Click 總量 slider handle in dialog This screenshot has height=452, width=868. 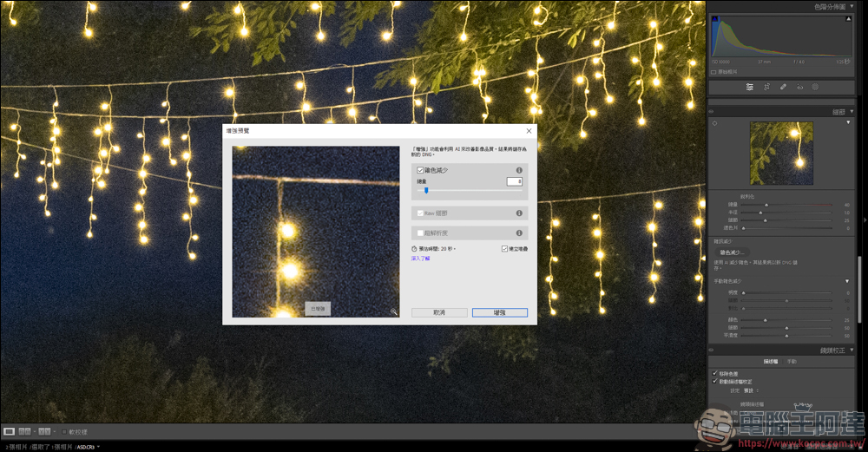(x=426, y=190)
